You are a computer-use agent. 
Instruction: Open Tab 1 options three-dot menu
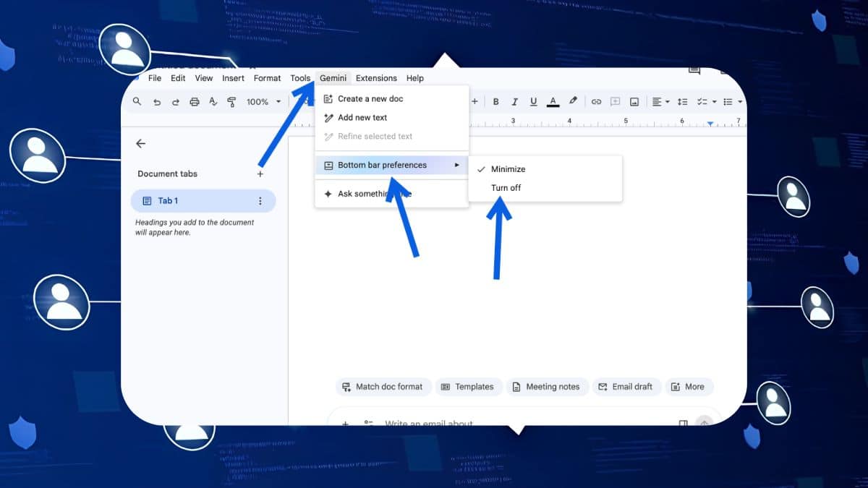[260, 201]
